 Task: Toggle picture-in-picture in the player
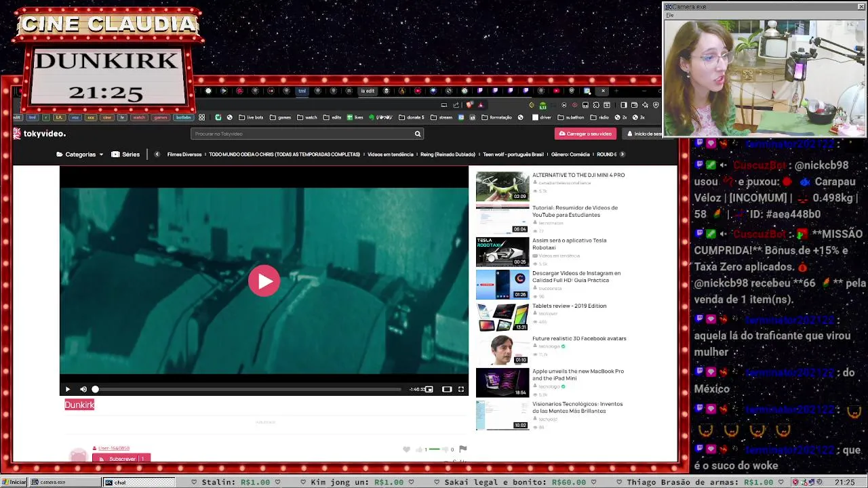[429, 389]
